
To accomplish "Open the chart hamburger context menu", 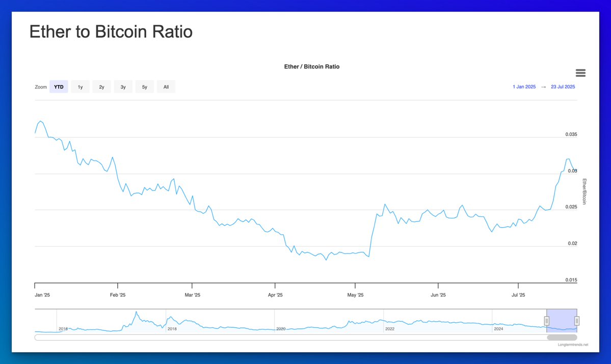I will click(580, 73).
